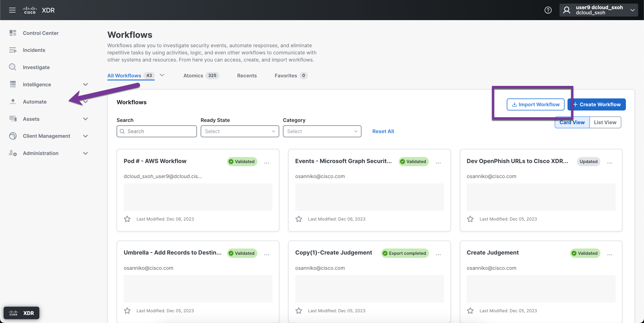Favorite the Events - Microsoft Graph card
Image resolution: width=644 pixels, height=323 pixels.
(x=299, y=219)
